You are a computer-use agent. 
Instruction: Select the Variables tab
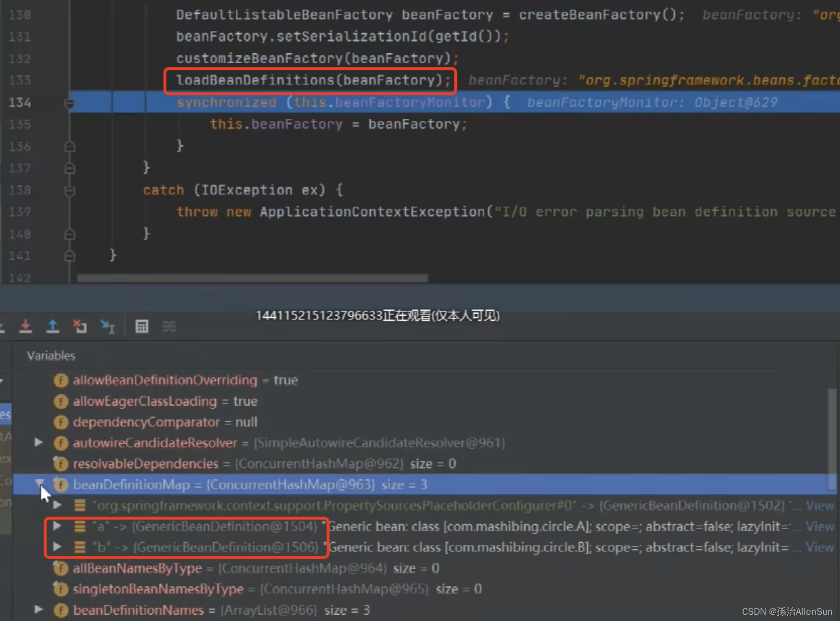coord(51,356)
